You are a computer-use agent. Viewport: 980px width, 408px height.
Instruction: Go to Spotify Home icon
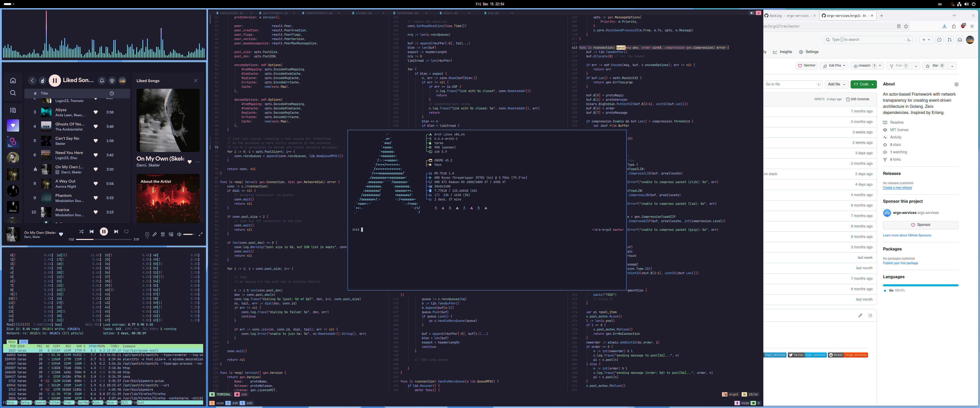[x=13, y=81]
